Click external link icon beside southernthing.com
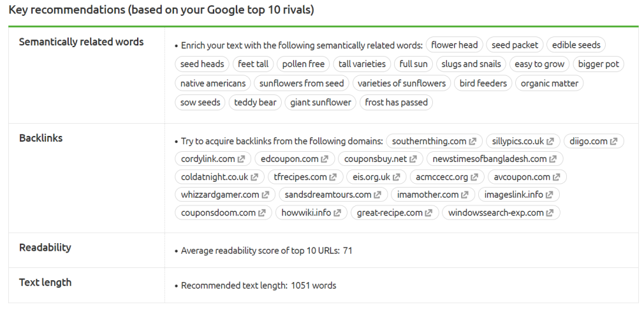This screenshot has width=644, height=312. [x=472, y=142]
